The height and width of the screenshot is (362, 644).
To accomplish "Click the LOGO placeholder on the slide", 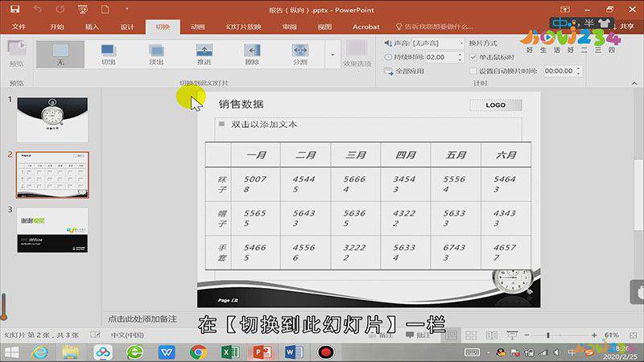I will (x=496, y=105).
